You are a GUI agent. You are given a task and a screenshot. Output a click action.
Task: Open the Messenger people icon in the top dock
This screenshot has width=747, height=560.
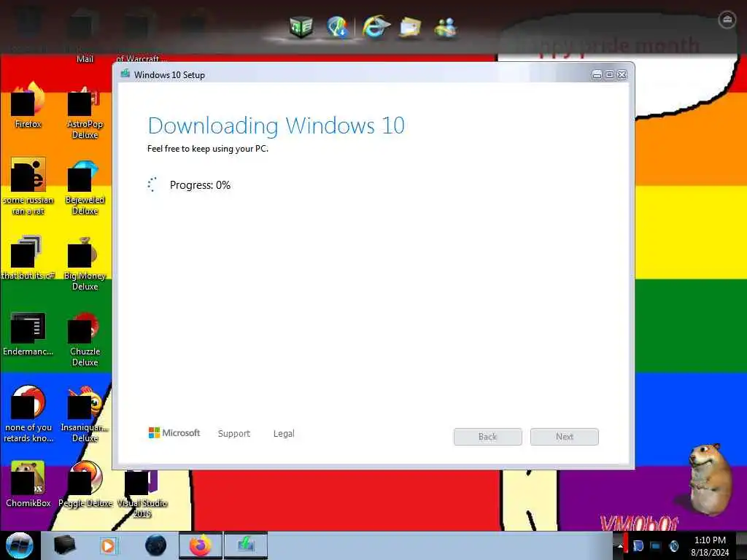pos(446,27)
